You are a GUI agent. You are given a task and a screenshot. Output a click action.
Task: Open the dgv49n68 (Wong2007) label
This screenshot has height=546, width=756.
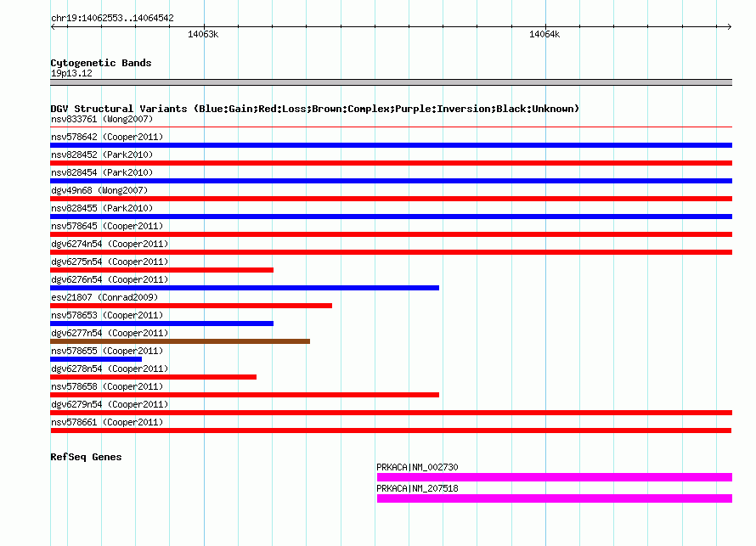point(99,190)
